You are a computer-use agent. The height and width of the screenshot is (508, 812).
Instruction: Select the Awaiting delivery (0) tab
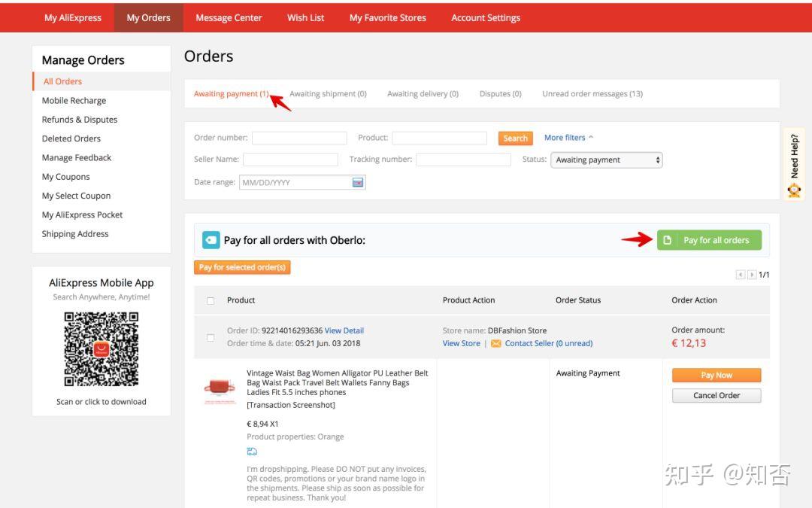tap(423, 94)
